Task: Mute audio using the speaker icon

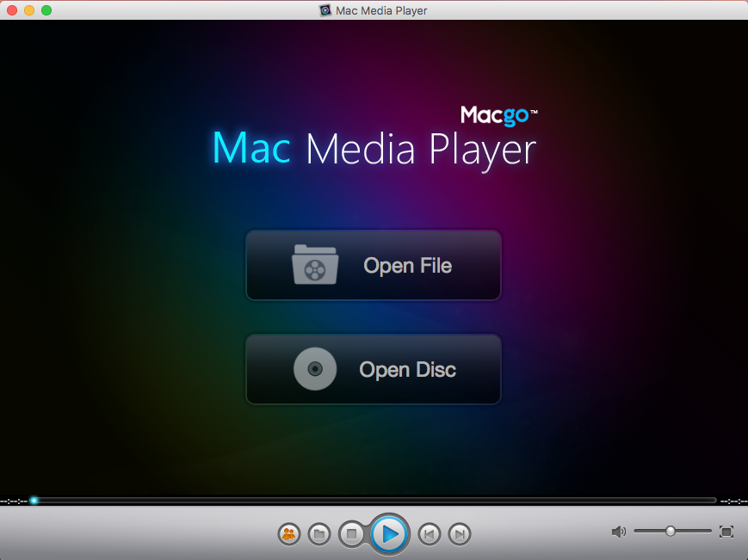Action: pyautogui.click(x=618, y=532)
